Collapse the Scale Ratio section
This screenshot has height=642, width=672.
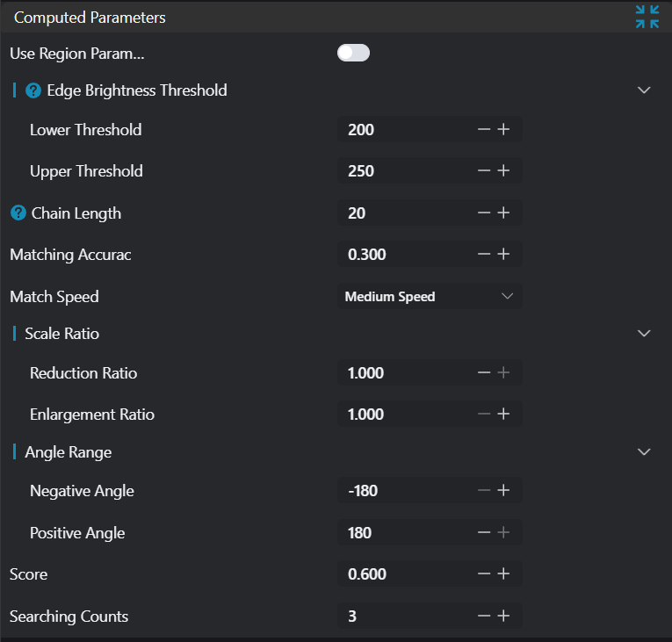click(x=644, y=334)
